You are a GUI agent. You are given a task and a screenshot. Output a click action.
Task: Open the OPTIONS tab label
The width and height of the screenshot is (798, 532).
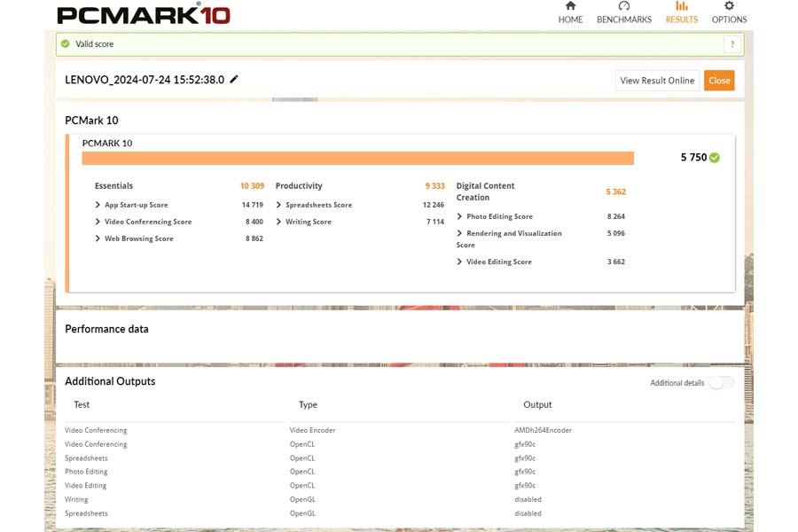(729, 20)
